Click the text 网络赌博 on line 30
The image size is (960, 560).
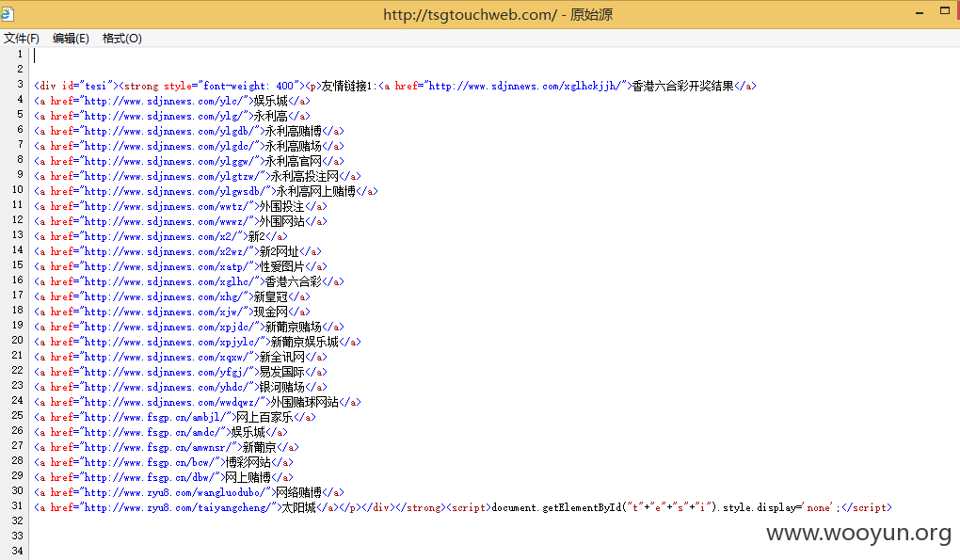pyautogui.click(x=298, y=492)
